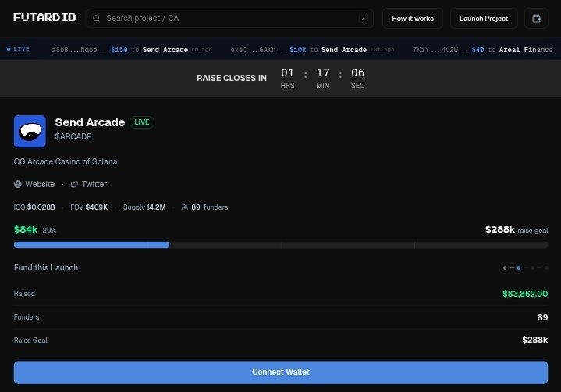Click the countdown seconds value 06
The width and height of the screenshot is (561, 392).
click(358, 73)
